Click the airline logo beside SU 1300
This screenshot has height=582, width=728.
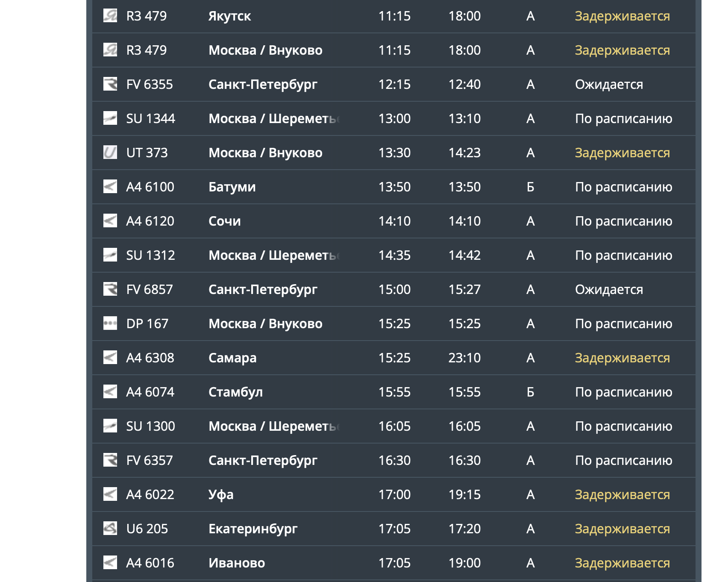[x=110, y=426]
